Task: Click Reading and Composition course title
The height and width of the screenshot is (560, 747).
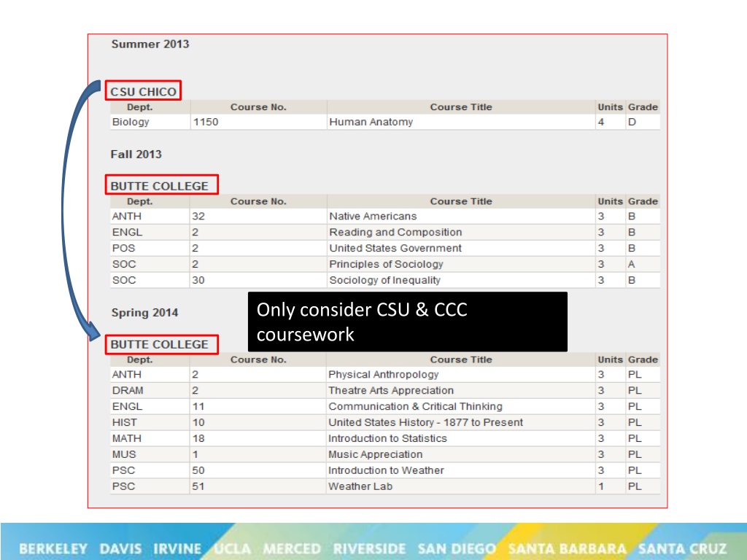Action: click(395, 233)
